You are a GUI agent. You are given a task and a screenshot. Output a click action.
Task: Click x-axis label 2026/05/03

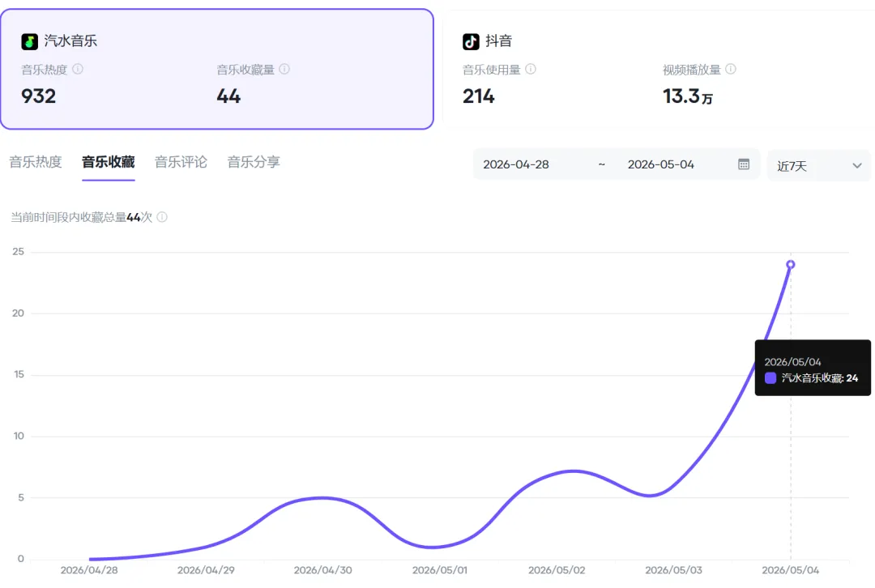(673, 570)
